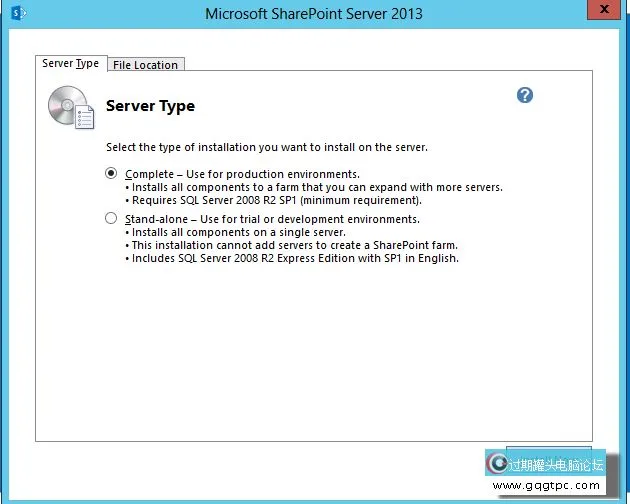Click the SharePoint logo in title bar

(x=16, y=12)
